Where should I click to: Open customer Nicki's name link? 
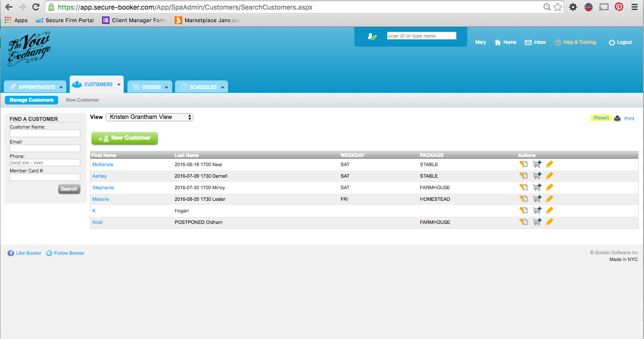(x=98, y=222)
